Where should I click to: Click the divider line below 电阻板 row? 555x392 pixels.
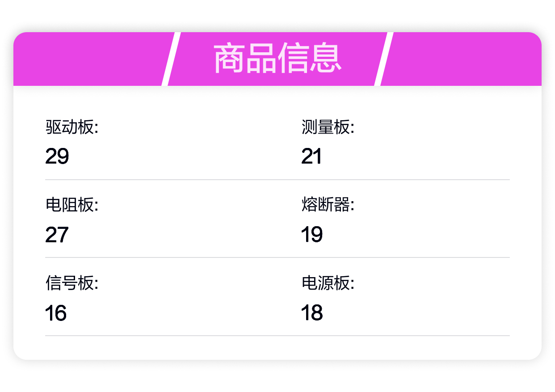(x=277, y=257)
